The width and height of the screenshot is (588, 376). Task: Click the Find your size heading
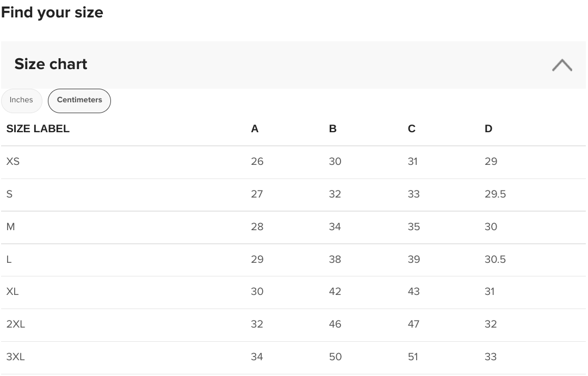pos(52,13)
